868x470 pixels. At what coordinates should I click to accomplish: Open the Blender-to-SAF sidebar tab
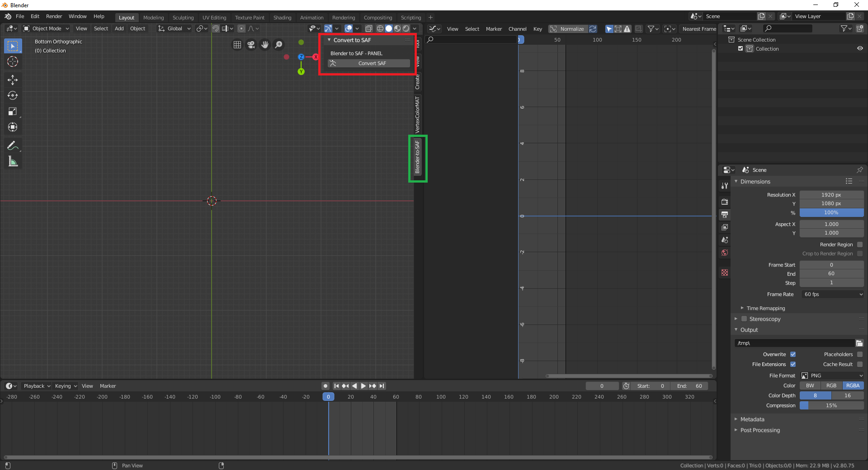point(417,157)
